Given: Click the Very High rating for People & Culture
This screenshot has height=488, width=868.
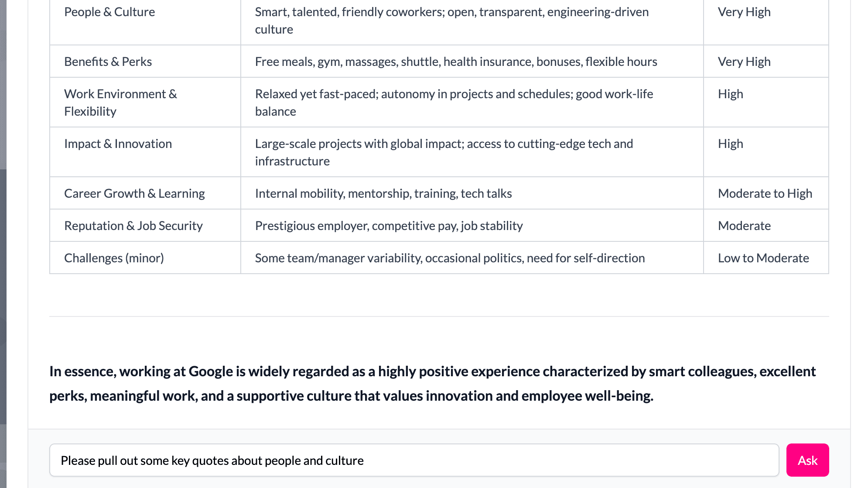Looking at the screenshot, I should click(x=744, y=12).
